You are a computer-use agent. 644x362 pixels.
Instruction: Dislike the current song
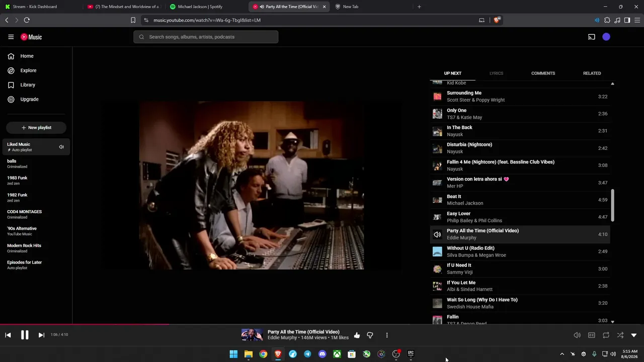click(x=370, y=335)
